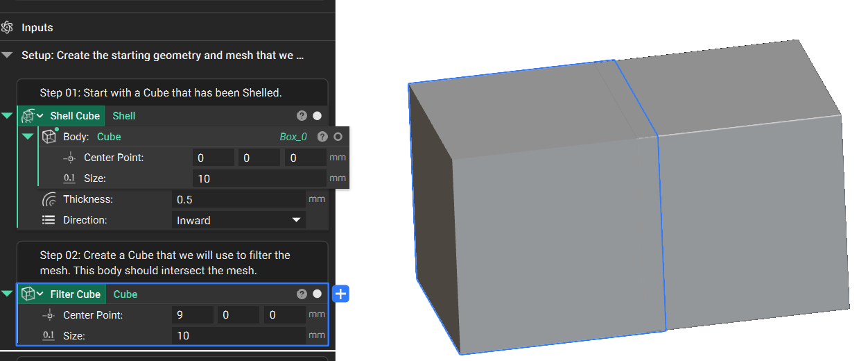Open help for Shell Cube block
868x361 pixels.
coord(302,116)
